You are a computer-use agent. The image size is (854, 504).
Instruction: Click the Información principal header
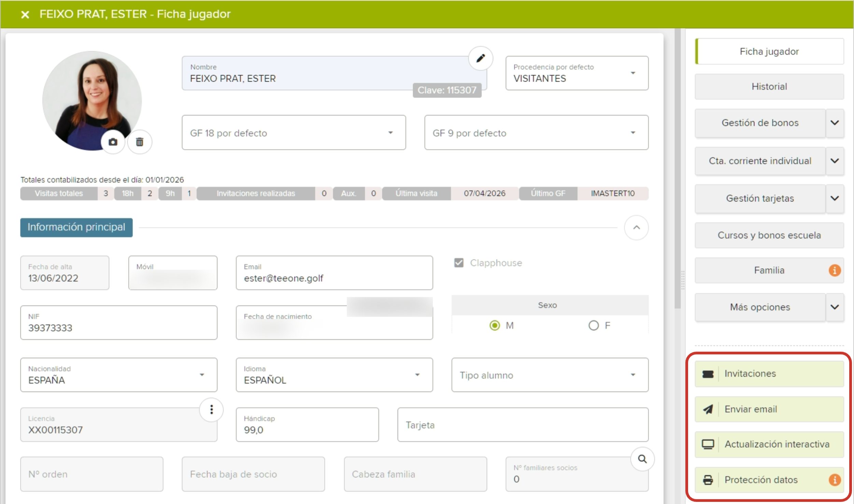(x=76, y=228)
